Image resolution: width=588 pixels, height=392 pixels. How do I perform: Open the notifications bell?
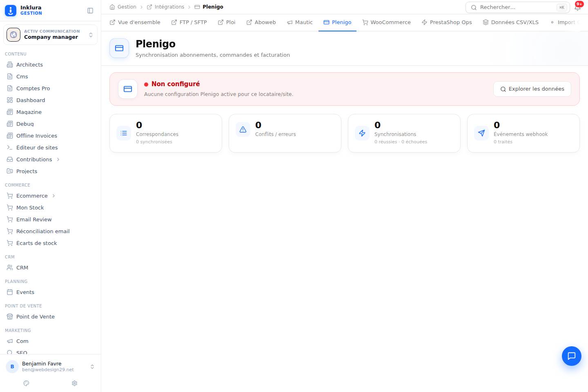(577, 7)
